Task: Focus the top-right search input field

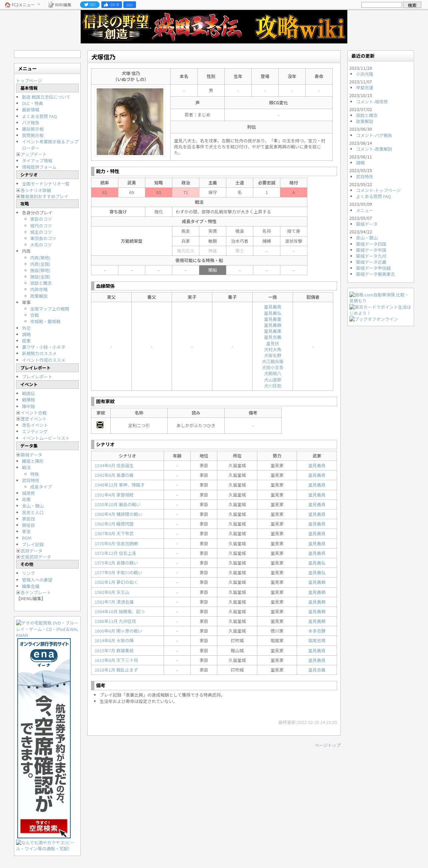Action: (x=382, y=5)
